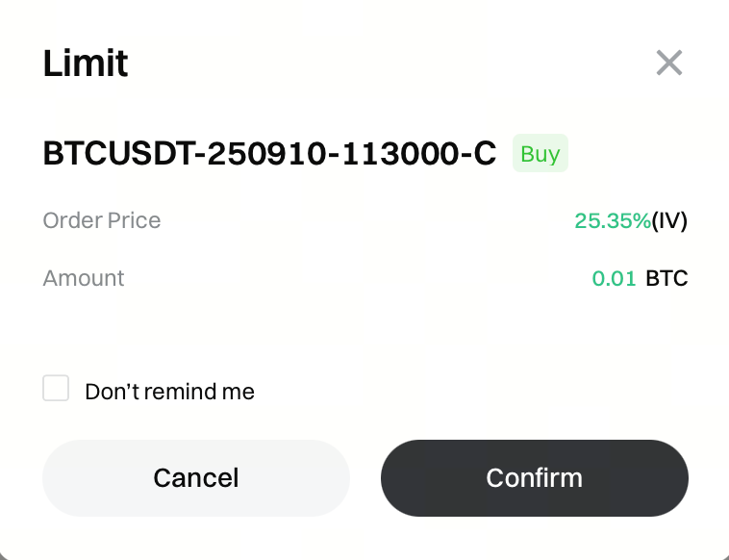
Task: Click the trailing C call indicator
Action: point(485,154)
